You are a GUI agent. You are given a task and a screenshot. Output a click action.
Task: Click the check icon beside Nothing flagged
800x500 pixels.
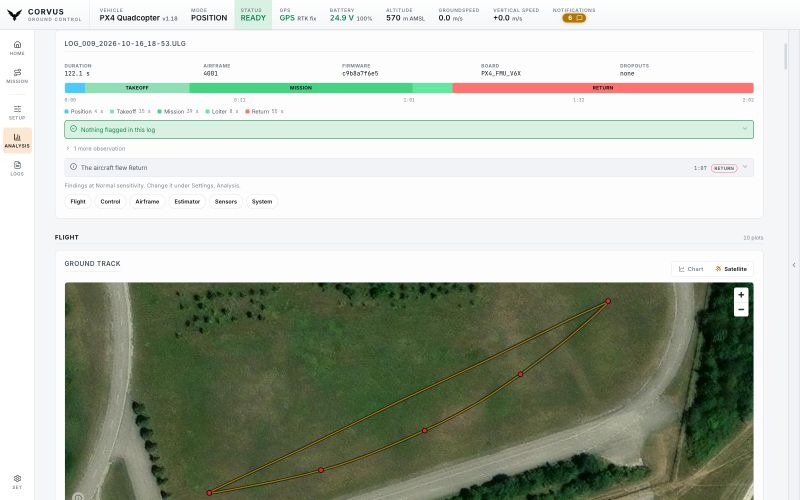point(73,129)
